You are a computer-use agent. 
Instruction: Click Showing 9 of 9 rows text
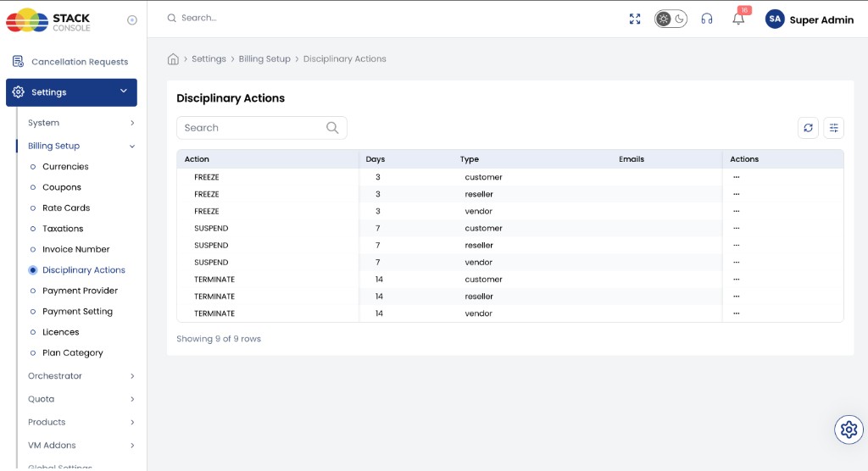(219, 339)
